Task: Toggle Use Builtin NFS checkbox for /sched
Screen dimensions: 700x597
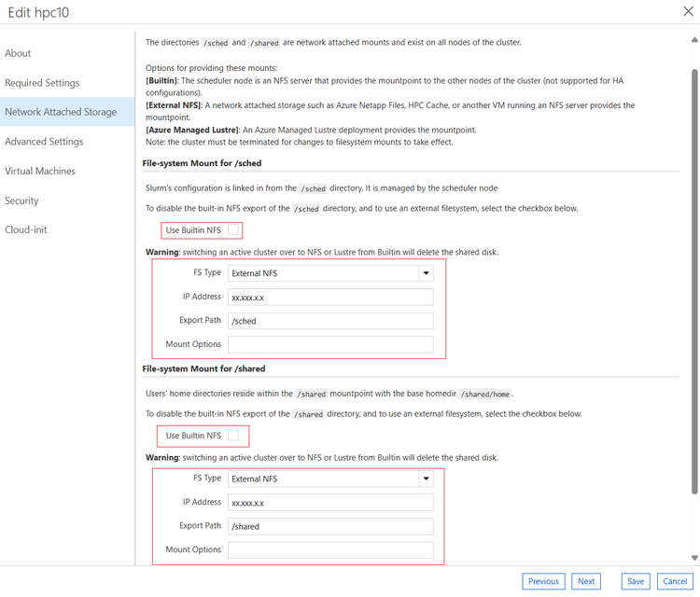Action: pos(233,229)
